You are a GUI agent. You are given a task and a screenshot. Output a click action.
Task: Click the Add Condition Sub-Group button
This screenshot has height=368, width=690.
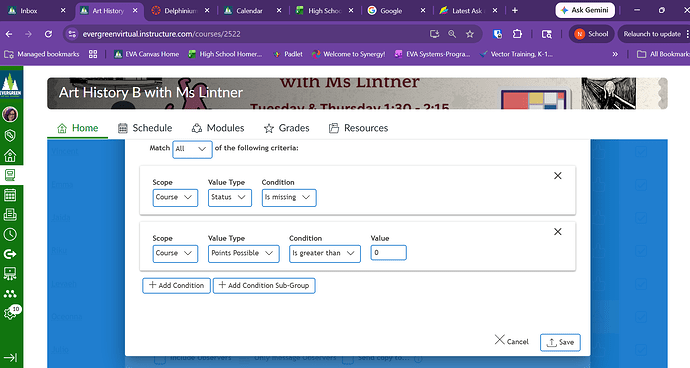264,285
